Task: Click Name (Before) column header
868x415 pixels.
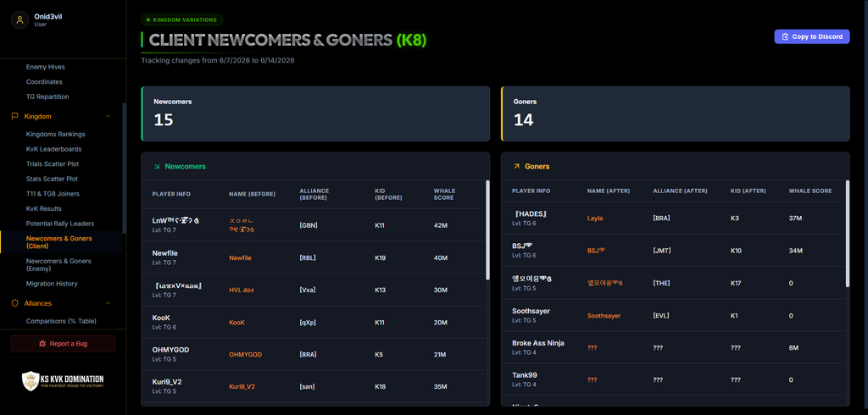Action: 252,194
